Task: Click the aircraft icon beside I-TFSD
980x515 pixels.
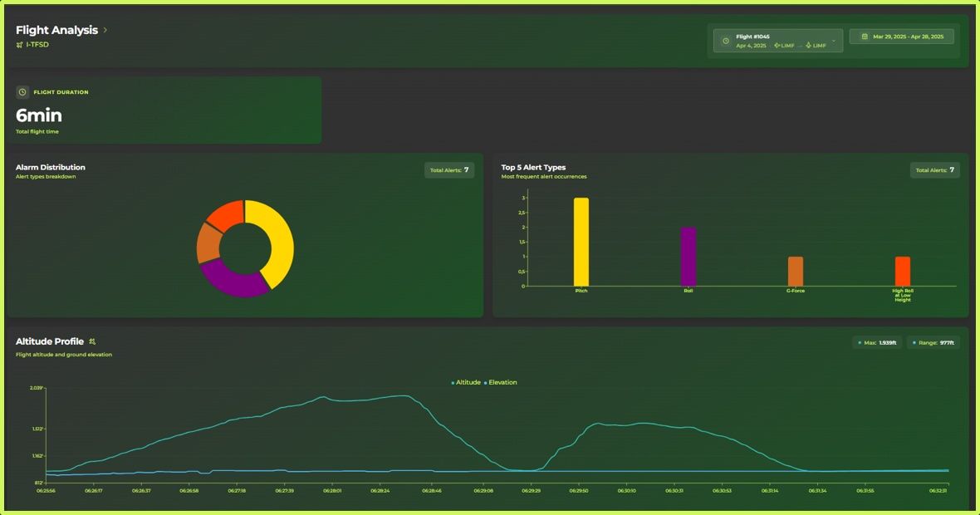Action: pyautogui.click(x=19, y=45)
